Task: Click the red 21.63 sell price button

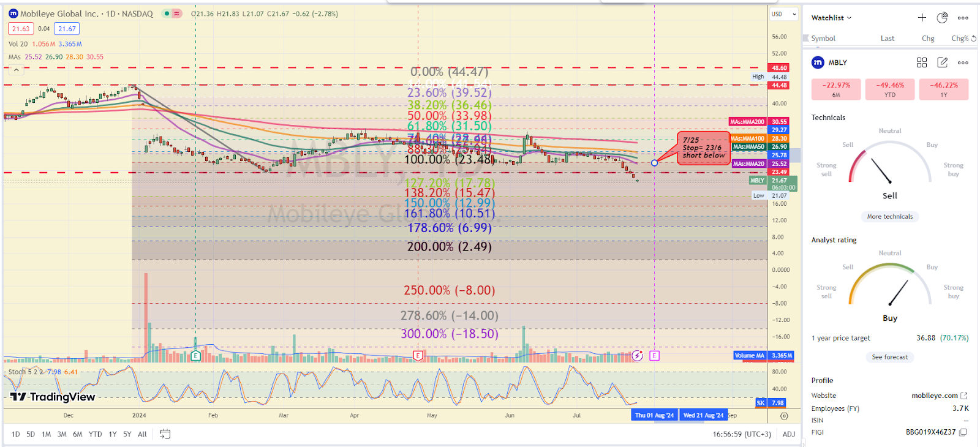Action: 21,29
